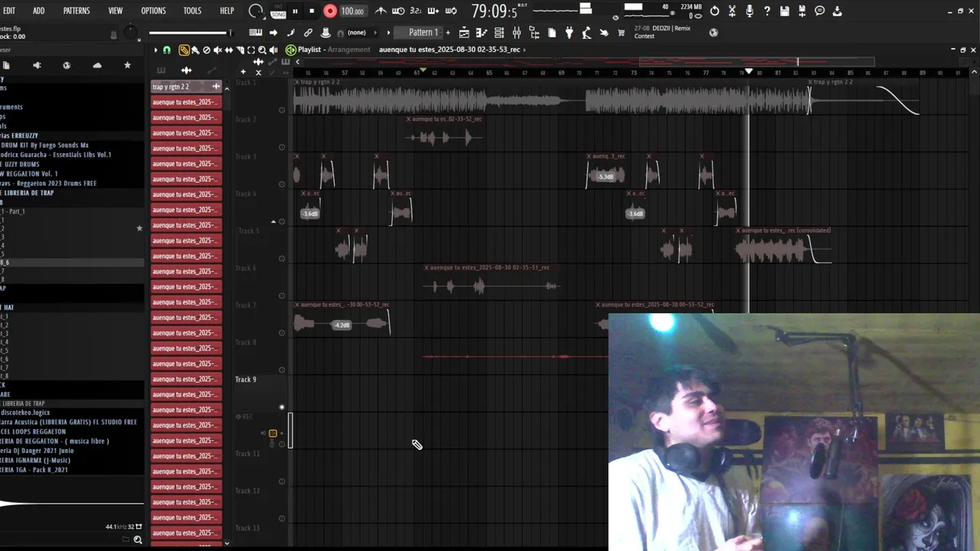Open the microphone recording icon
The image size is (980, 551).
point(749,11)
